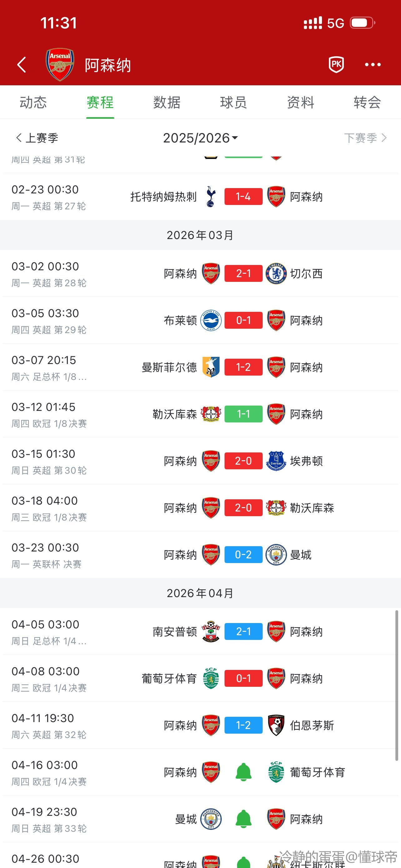Switch to the 数据 tab
This screenshot has width=401, height=868.
point(167,102)
